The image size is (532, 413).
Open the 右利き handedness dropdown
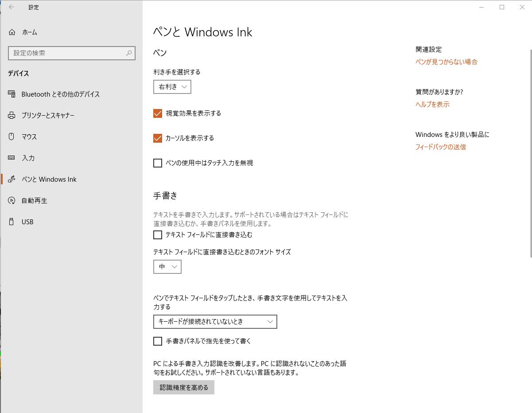pyautogui.click(x=172, y=87)
